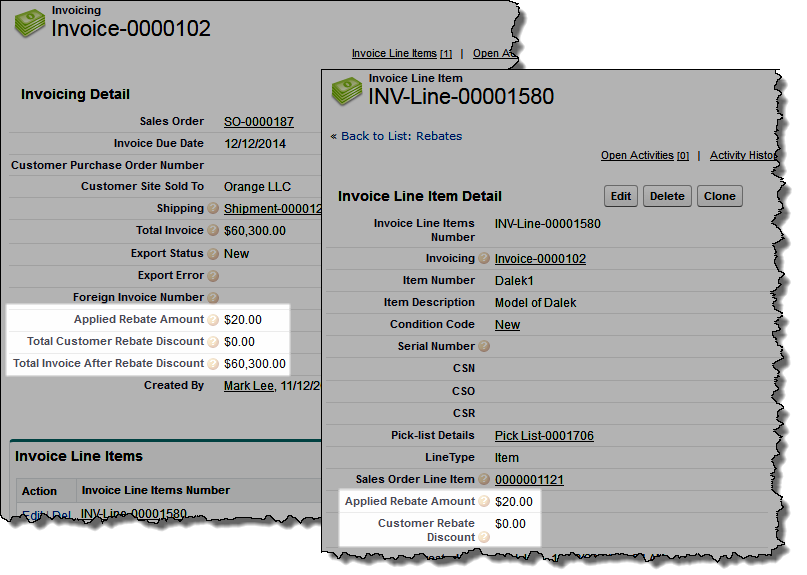Open the SO-0000187 sales order link
Viewport: 807px width, 575px height.
click(x=258, y=122)
